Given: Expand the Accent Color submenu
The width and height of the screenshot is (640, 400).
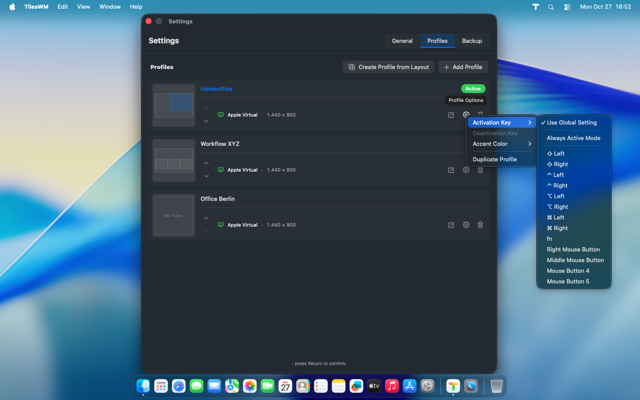Looking at the screenshot, I should click(501, 144).
